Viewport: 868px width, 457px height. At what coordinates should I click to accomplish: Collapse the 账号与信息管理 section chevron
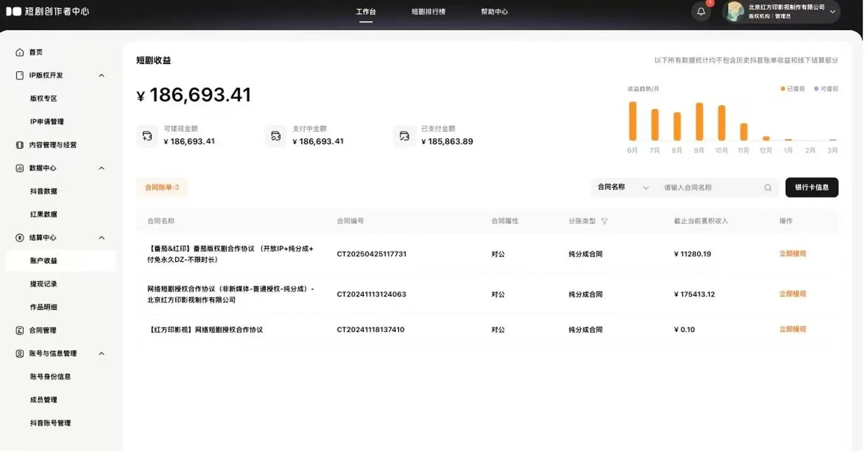pyautogui.click(x=101, y=353)
